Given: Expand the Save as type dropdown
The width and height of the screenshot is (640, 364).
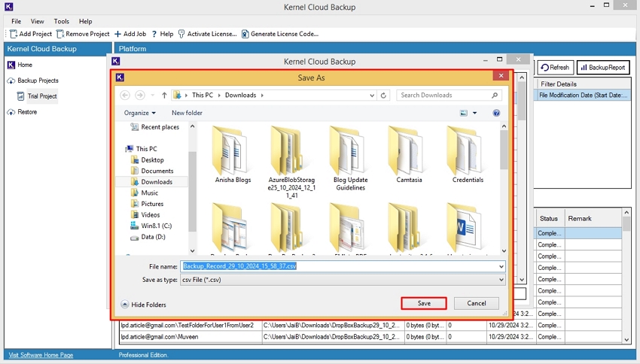Looking at the screenshot, I should [x=501, y=280].
